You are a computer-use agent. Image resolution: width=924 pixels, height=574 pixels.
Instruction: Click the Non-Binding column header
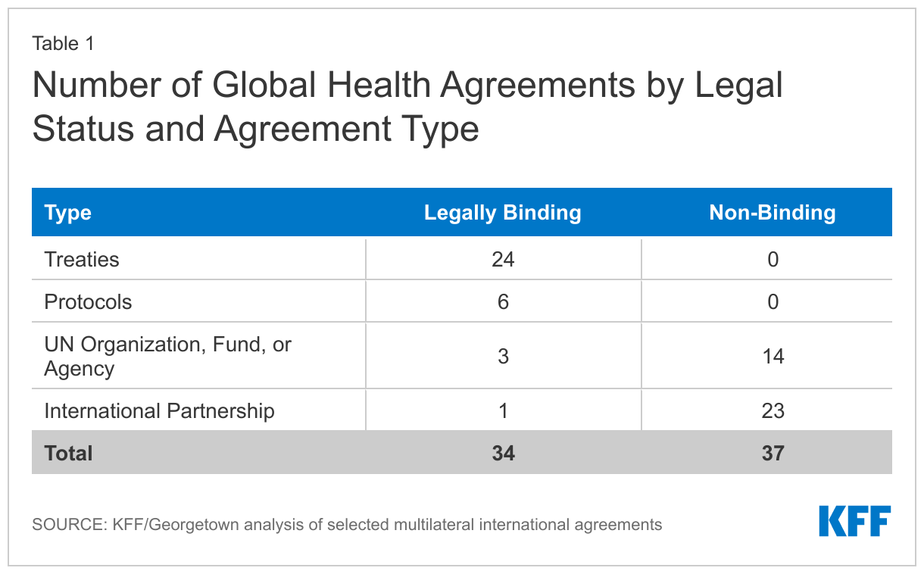(x=773, y=213)
